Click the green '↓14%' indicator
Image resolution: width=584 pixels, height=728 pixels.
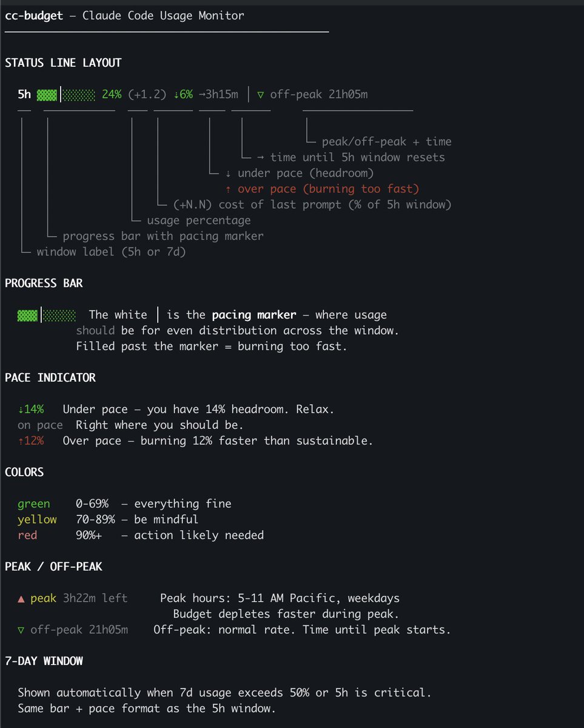[31, 409]
